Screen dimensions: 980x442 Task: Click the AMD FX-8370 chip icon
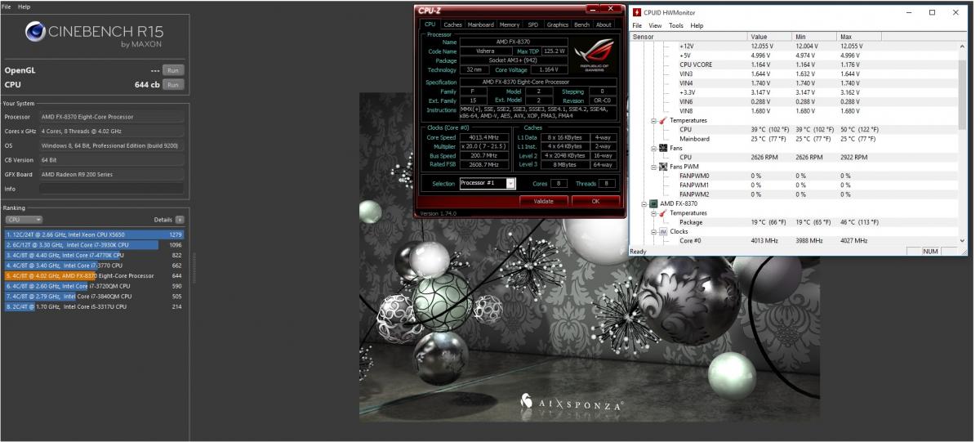point(654,203)
